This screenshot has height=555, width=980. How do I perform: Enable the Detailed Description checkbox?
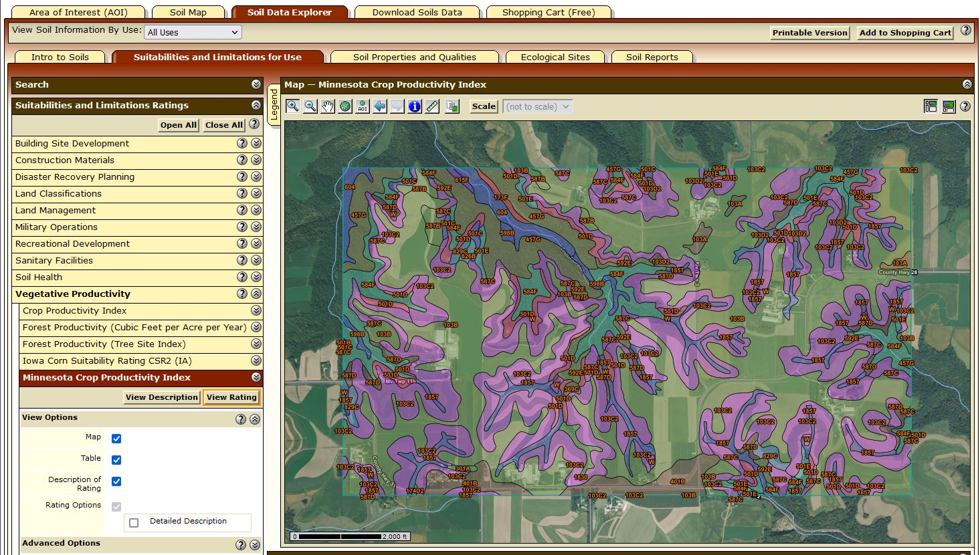coord(134,523)
